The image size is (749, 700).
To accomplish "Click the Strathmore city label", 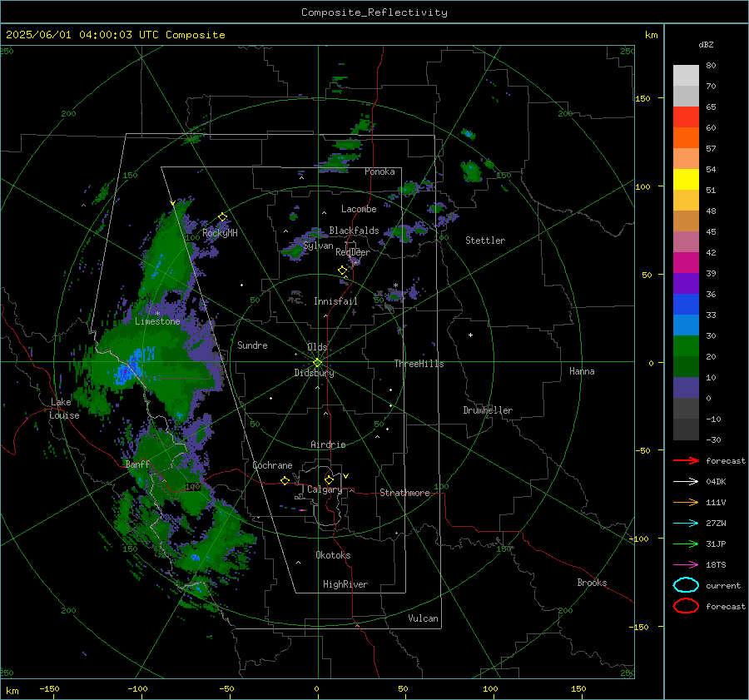I will [x=404, y=493].
